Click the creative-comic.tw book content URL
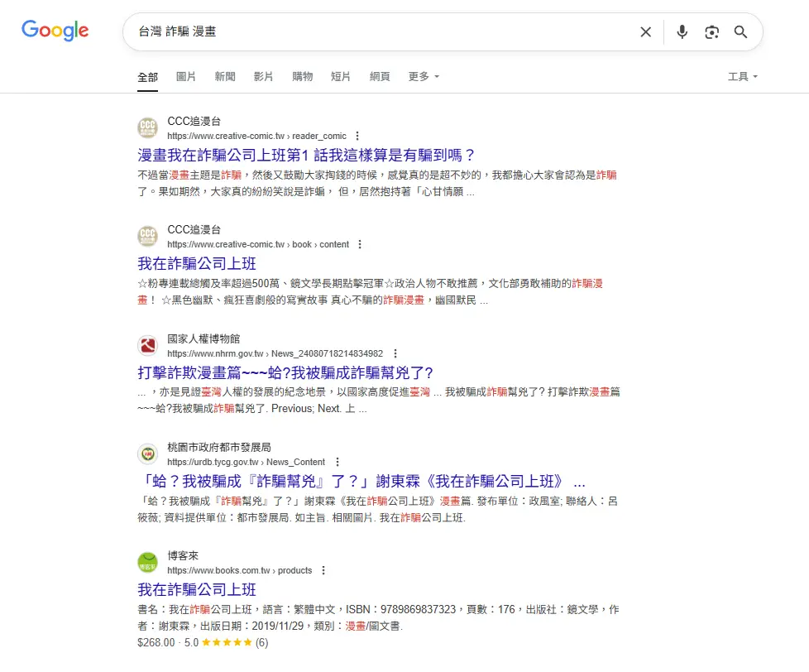This screenshot has width=809, height=672. [x=258, y=244]
